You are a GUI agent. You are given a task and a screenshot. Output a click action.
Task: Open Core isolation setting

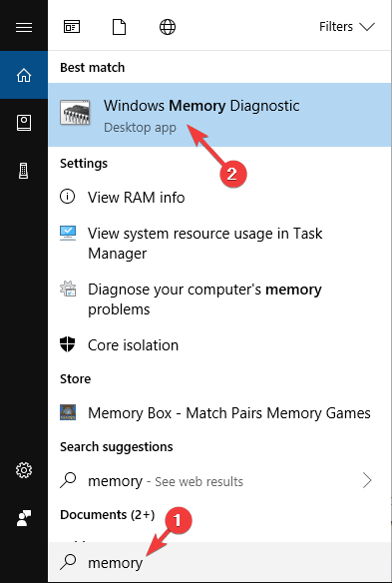[x=133, y=345]
